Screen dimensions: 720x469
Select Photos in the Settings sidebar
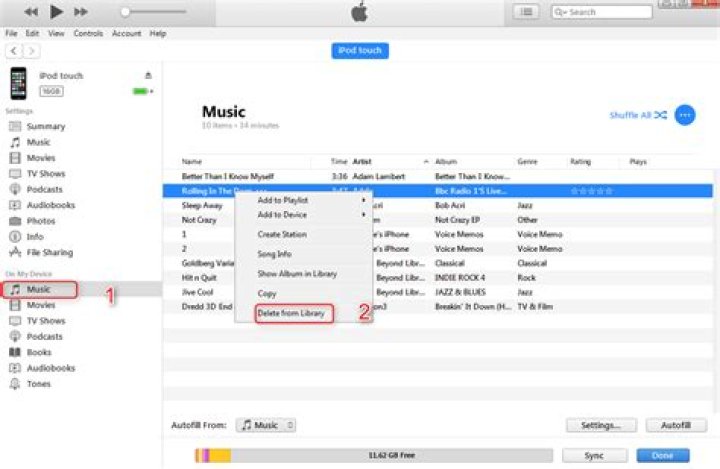[41, 221]
